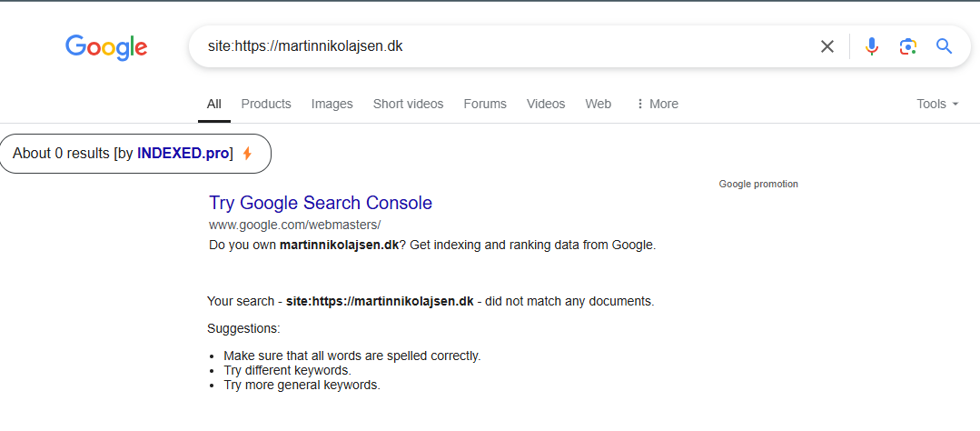Open the Short videos tab

pos(408,104)
